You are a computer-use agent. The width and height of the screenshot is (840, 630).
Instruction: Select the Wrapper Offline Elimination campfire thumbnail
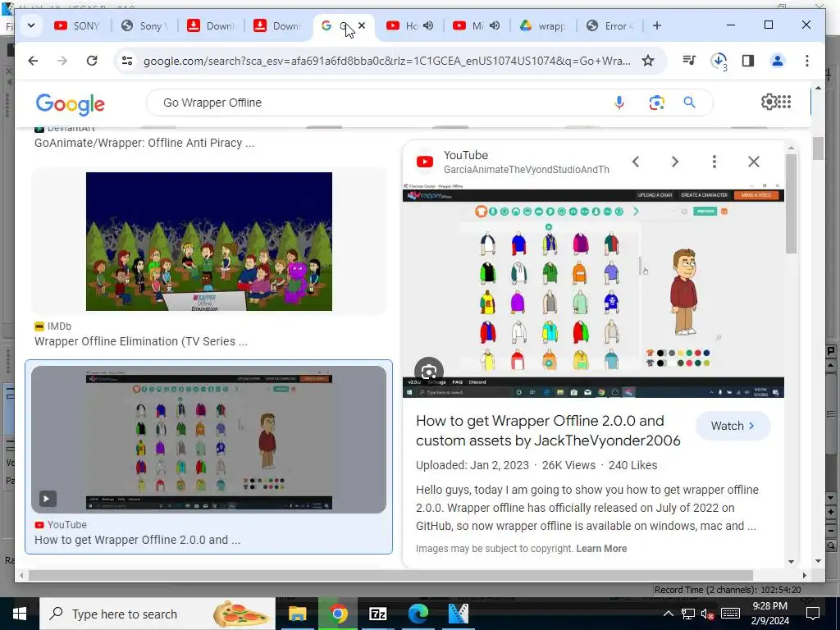point(209,241)
